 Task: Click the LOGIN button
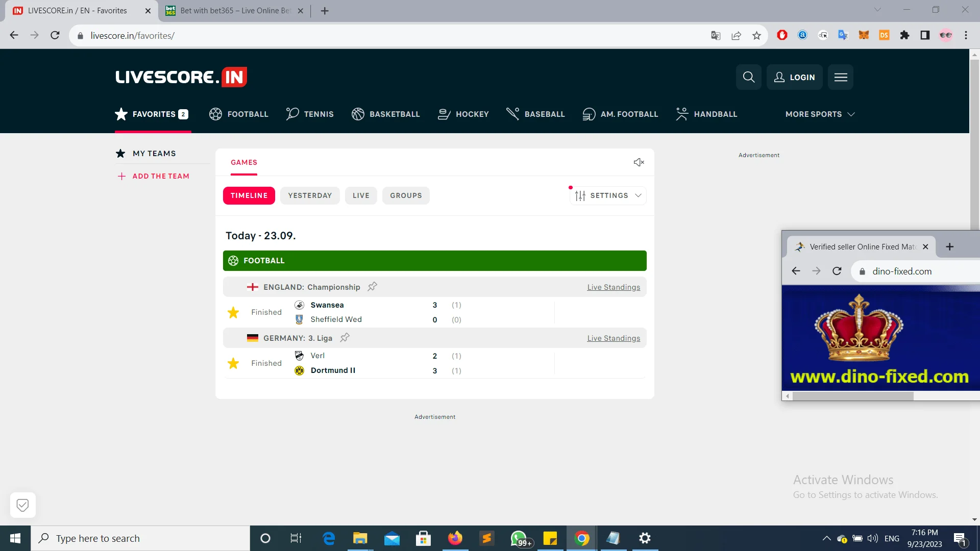[x=794, y=77]
